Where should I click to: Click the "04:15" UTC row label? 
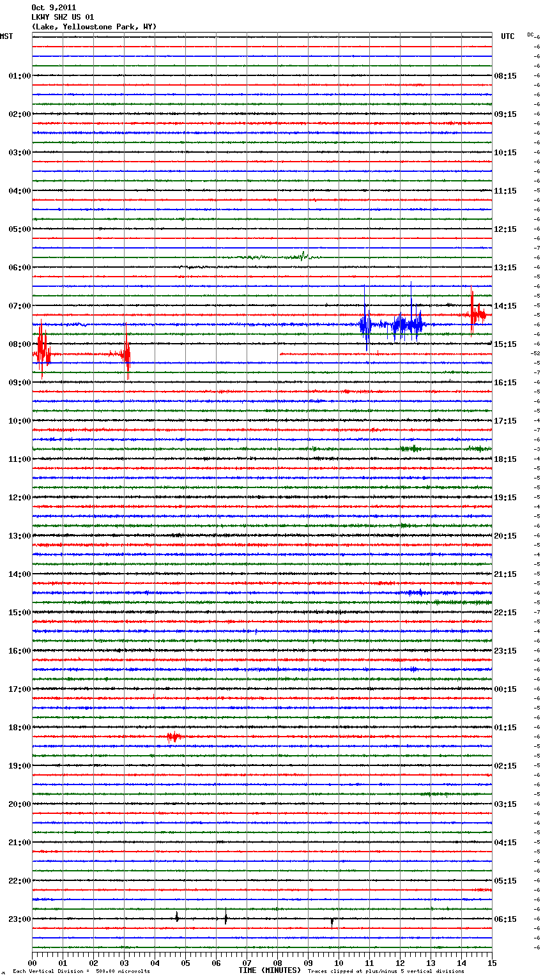click(505, 843)
